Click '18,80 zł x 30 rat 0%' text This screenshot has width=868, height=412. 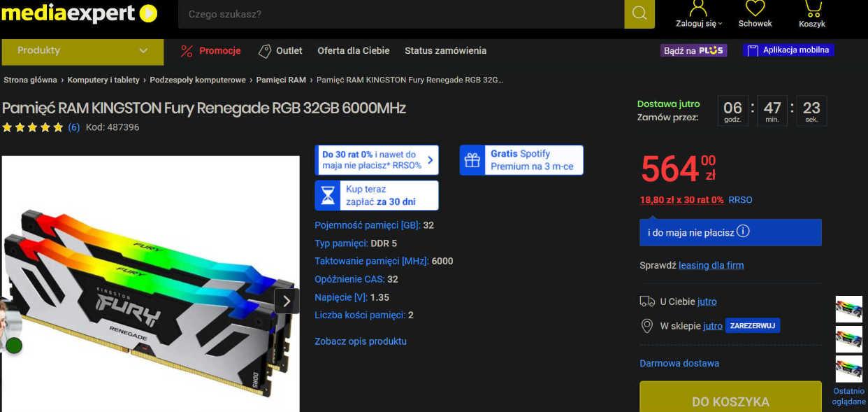coord(682,200)
